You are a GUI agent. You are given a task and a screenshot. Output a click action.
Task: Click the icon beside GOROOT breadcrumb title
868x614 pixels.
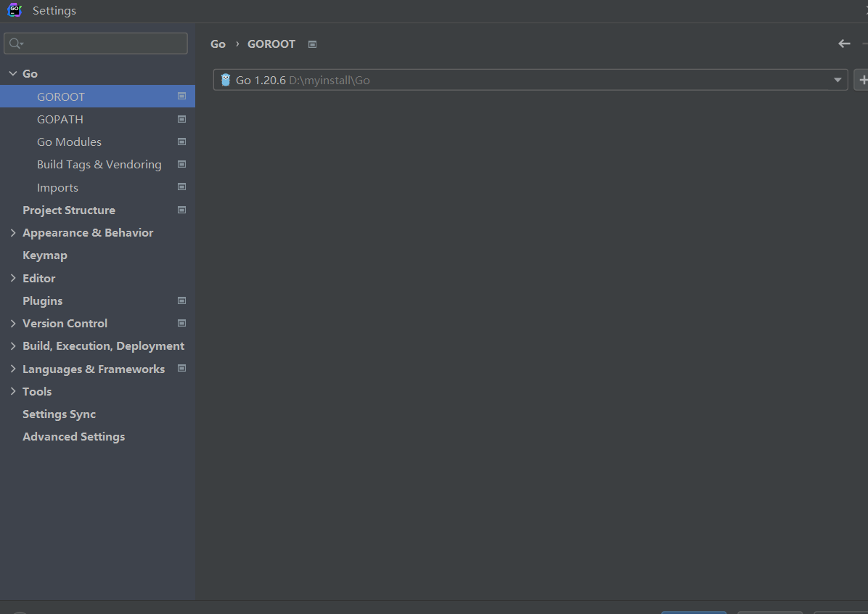pyautogui.click(x=312, y=44)
